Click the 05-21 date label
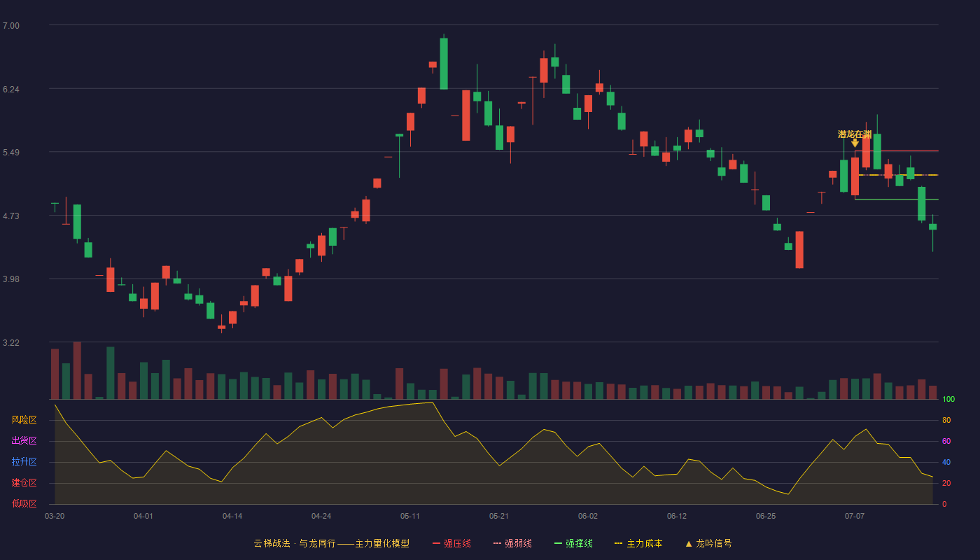The image size is (980, 560). tap(499, 516)
